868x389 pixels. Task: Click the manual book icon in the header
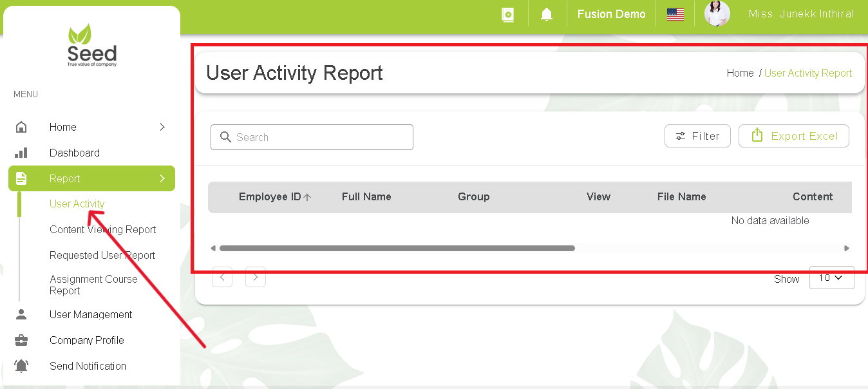(508, 14)
